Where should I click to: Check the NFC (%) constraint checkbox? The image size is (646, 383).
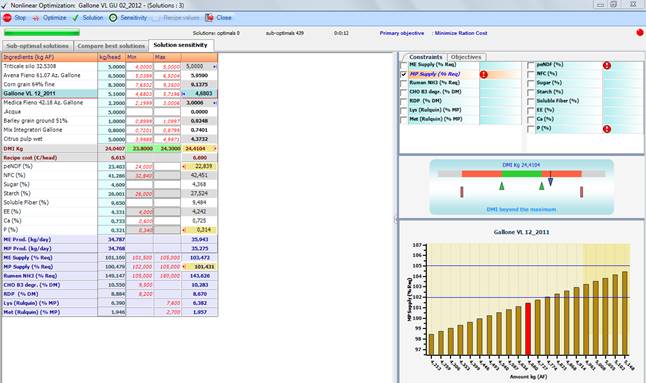click(x=531, y=75)
